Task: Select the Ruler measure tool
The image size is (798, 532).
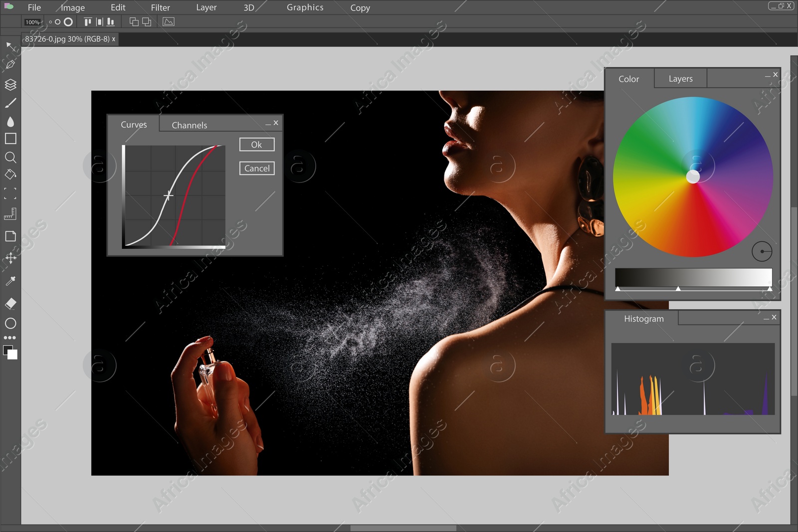Action: (x=10, y=214)
